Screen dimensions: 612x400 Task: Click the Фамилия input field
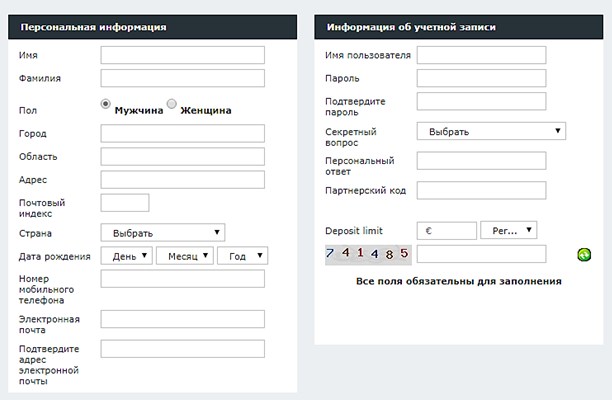click(x=182, y=78)
